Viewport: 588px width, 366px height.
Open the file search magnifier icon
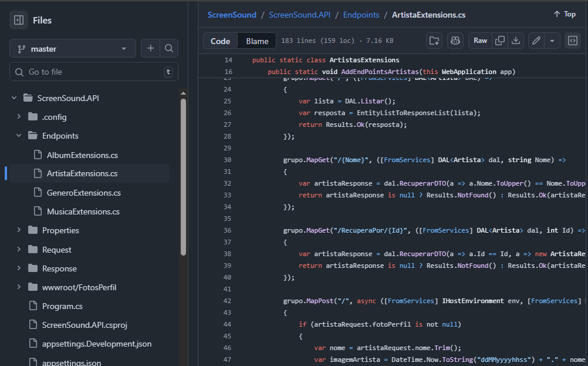tap(169, 48)
